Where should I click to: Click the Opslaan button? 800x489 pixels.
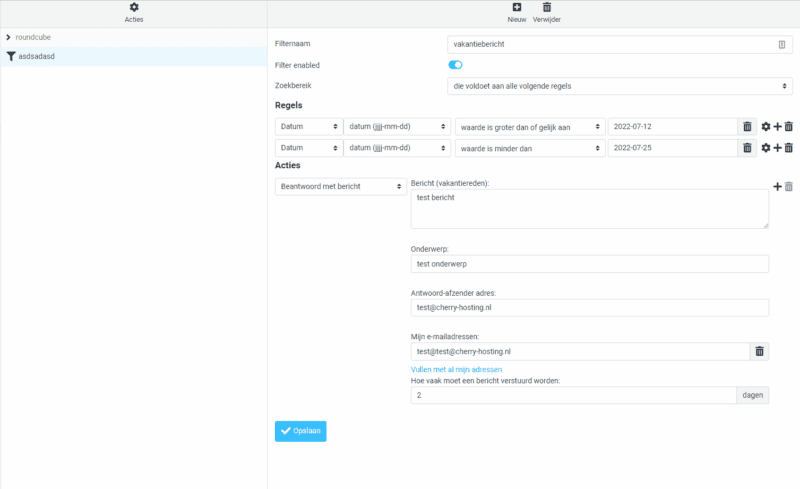pos(300,431)
